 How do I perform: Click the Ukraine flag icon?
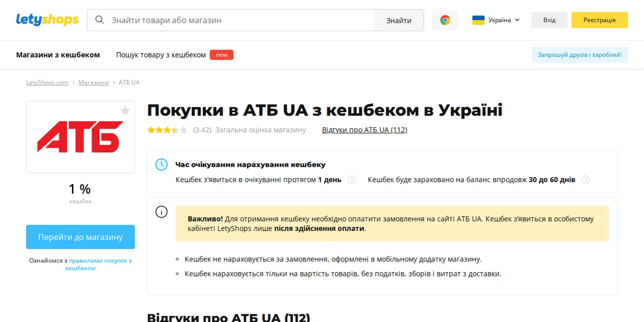coord(478,20)
